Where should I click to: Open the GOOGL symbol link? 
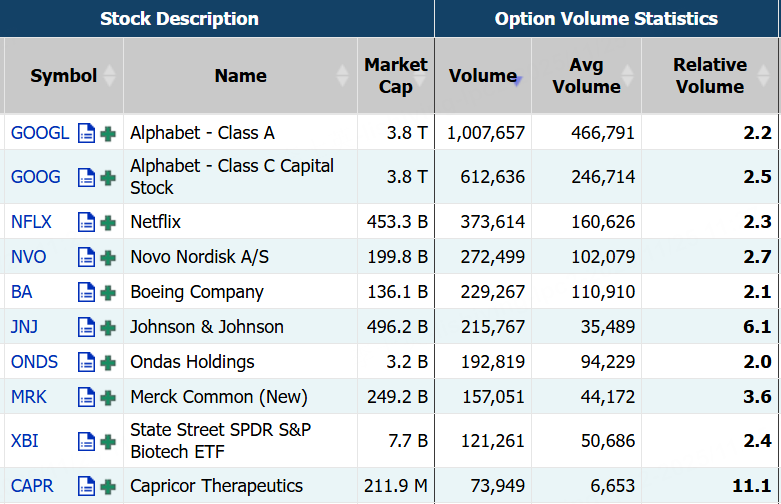point(40,133)
